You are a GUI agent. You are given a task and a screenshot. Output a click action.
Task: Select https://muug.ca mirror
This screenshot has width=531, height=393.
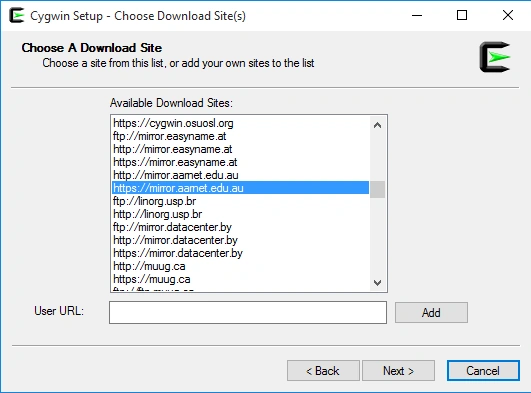[240, 279]
